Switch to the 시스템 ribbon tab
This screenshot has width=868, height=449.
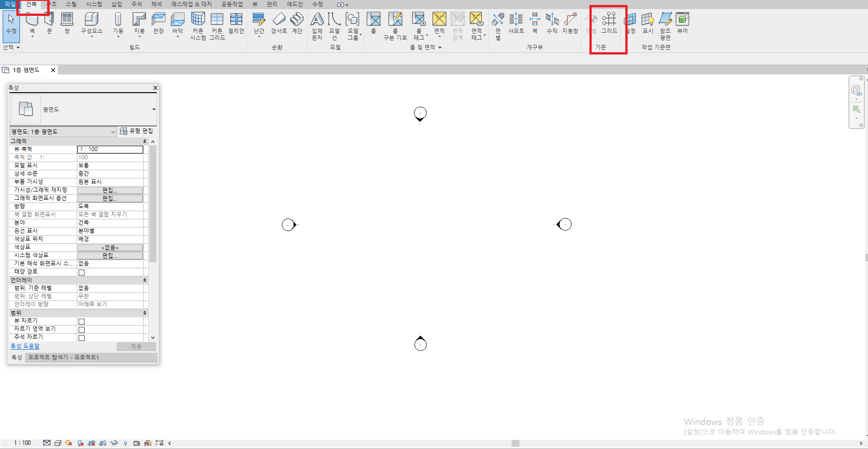pos(94,4)
